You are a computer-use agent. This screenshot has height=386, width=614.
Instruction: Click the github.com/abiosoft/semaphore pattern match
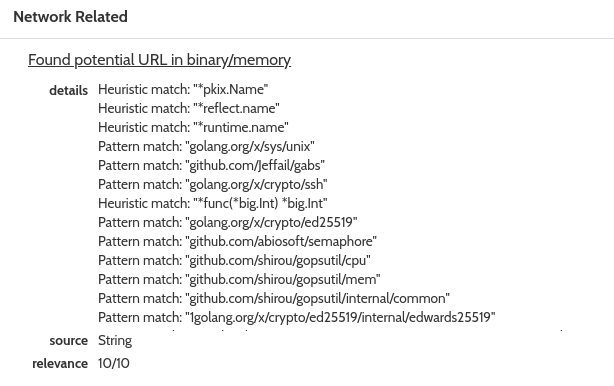point(237,242)
